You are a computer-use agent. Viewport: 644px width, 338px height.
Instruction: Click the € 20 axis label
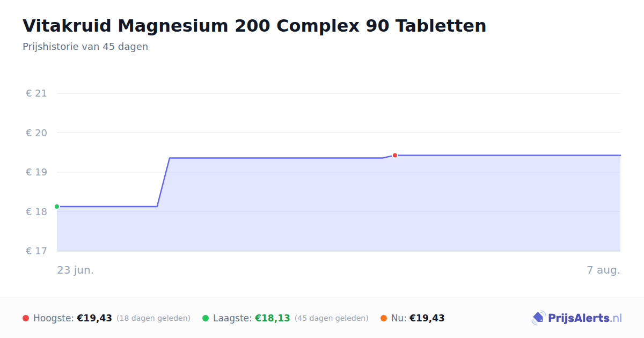point(36,133)
